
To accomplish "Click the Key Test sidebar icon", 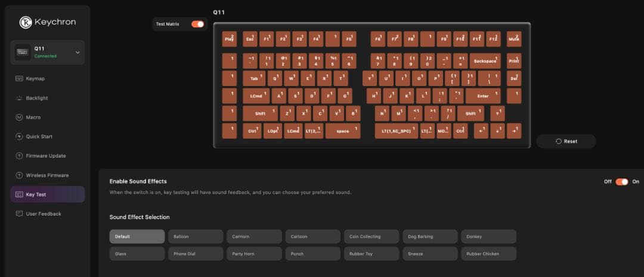I will coord(19,195).
